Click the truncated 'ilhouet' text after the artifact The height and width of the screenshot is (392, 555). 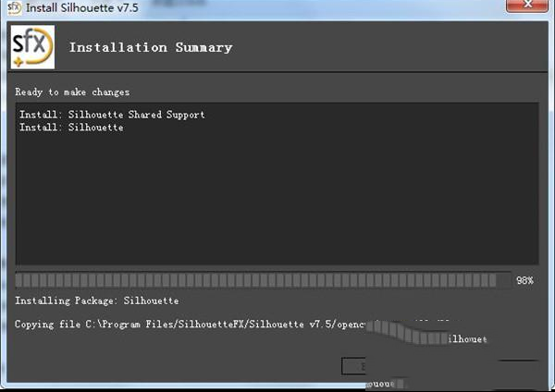[467, 339]
